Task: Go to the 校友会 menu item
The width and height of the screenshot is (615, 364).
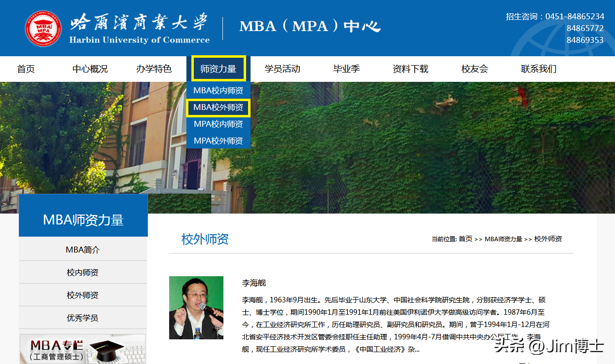Action: [474, 69]
